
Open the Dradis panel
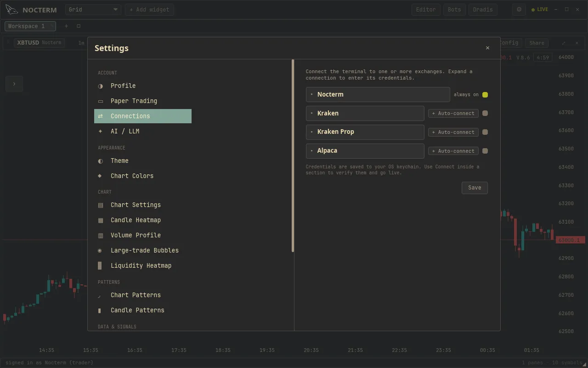(x=483, y=10)
